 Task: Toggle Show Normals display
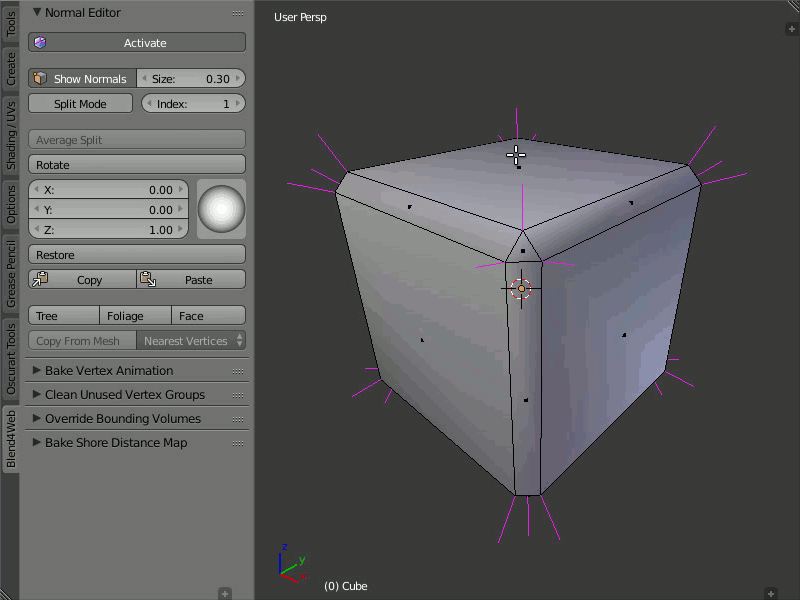click(80, 79)
